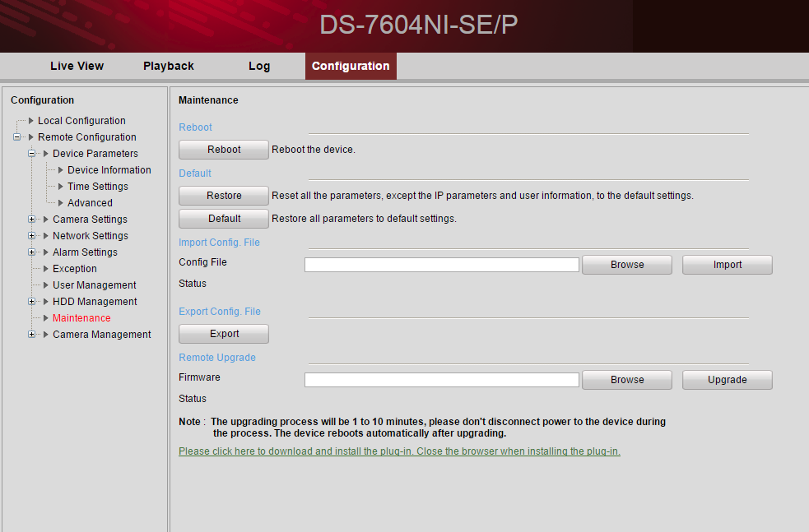Screen dimensions: 809x532
Task: Click the Reboot button
Action: 224,150
